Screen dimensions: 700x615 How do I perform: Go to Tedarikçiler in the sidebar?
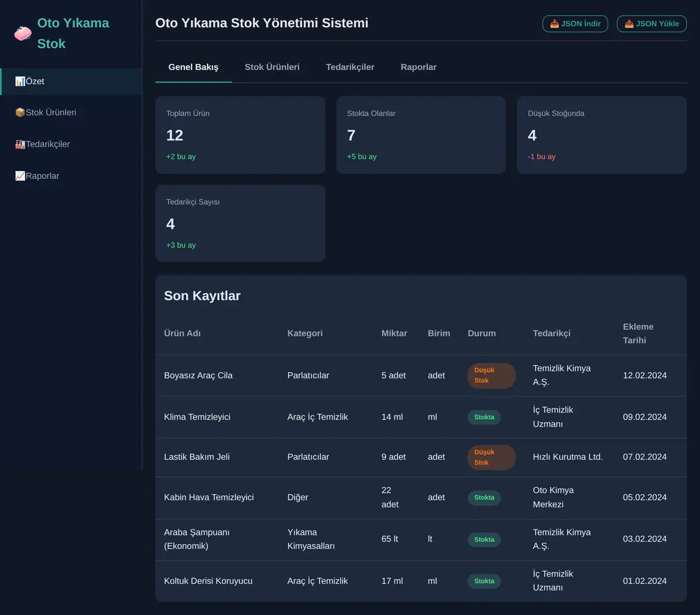click(71, 144)
